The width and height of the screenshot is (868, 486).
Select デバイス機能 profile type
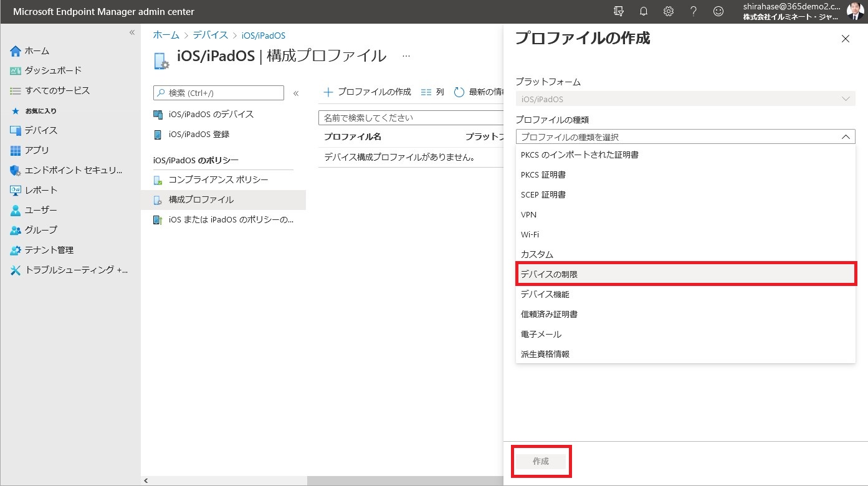click(x=685, y=294)
